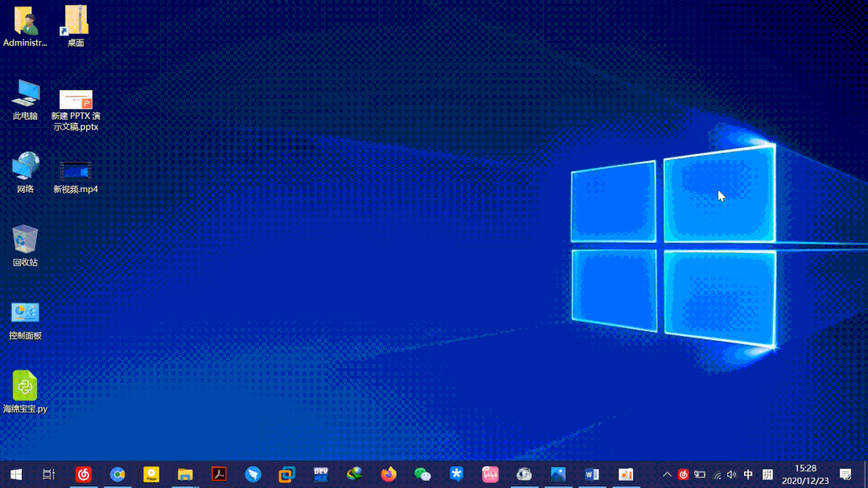Toggle the 中 Chinese/English input mode

click(748, 474)
